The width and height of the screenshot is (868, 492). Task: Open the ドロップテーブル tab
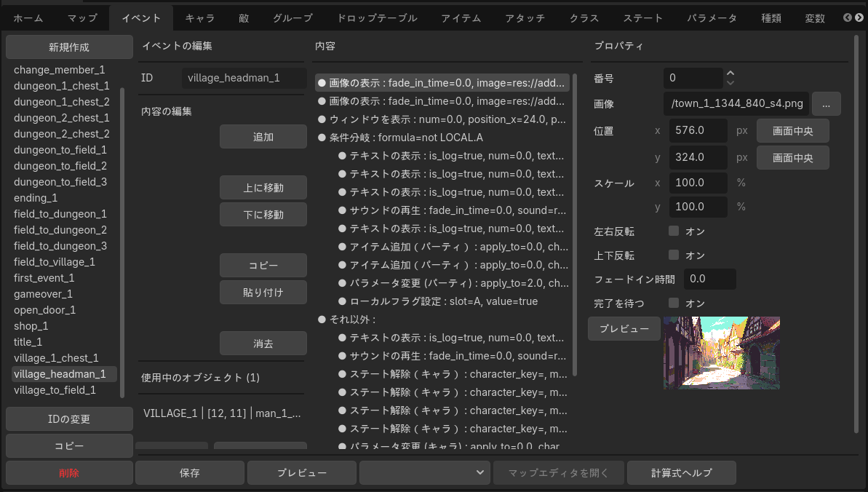[x=377, y=18]
